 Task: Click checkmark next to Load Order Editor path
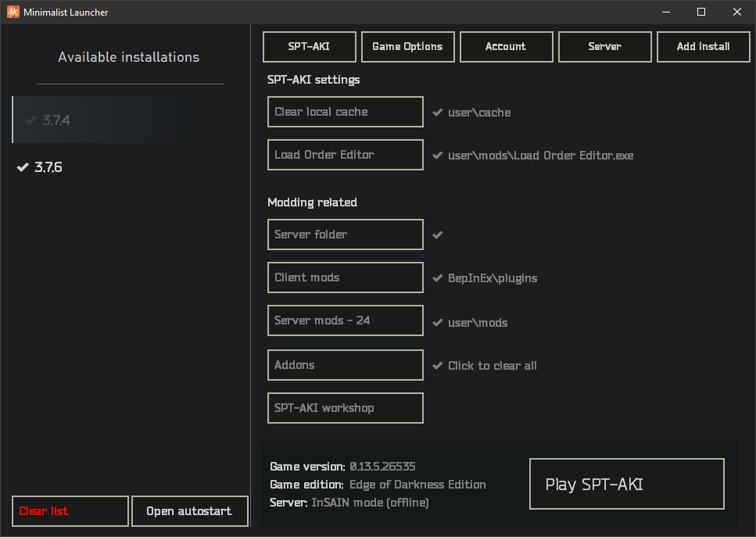438,156
